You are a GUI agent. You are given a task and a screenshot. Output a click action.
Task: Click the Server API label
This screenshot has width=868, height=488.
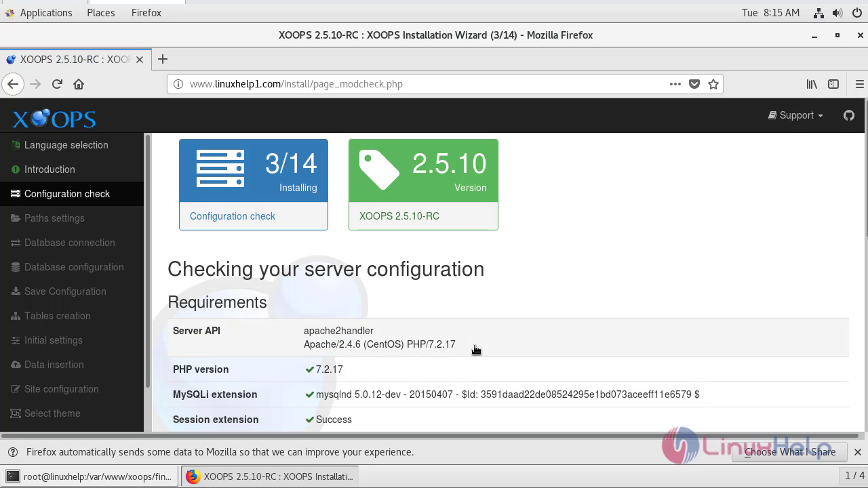197,331
